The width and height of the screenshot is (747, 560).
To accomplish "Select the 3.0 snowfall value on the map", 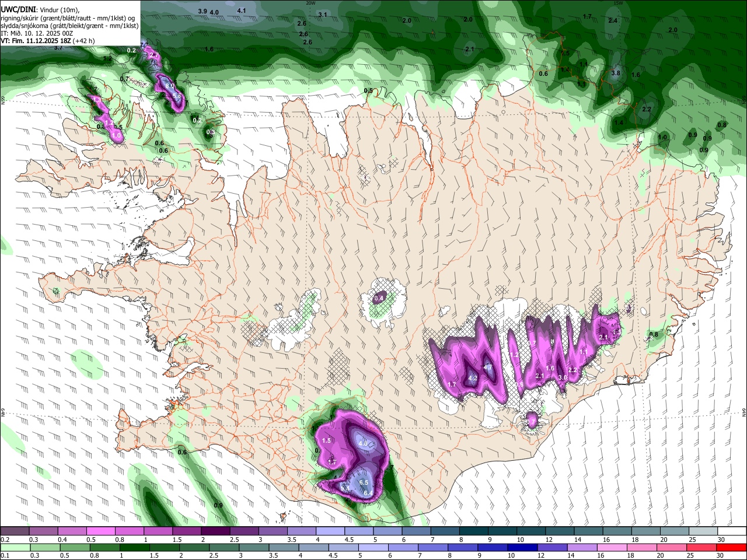I will pyautogui.click(x=563, y=377).
